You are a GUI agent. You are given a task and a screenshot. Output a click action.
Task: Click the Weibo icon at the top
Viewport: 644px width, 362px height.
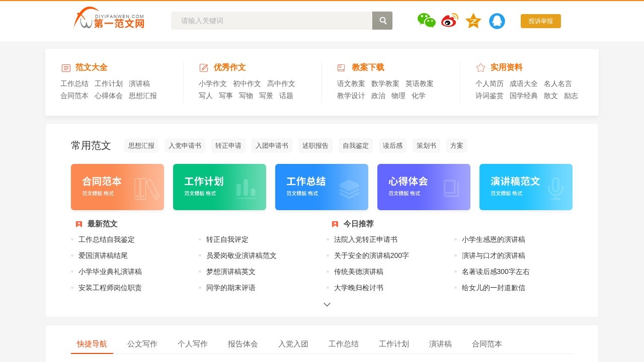pyautogui.click(x=449, y=21)
